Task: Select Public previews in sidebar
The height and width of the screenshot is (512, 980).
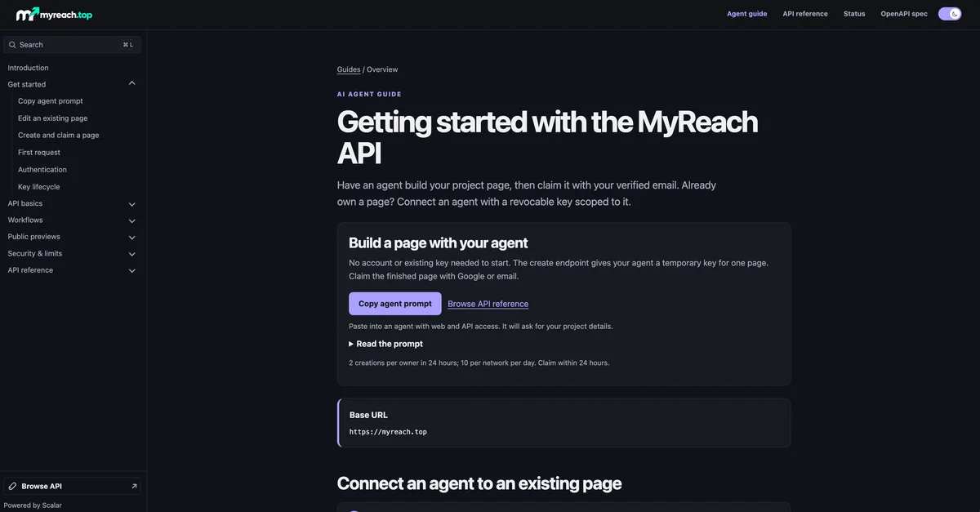Action: pyautogui.click(x=33, y=237)
